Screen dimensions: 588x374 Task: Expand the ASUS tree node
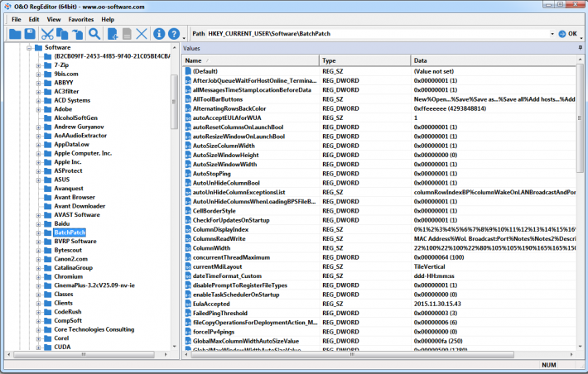click(x=38, y=180)
